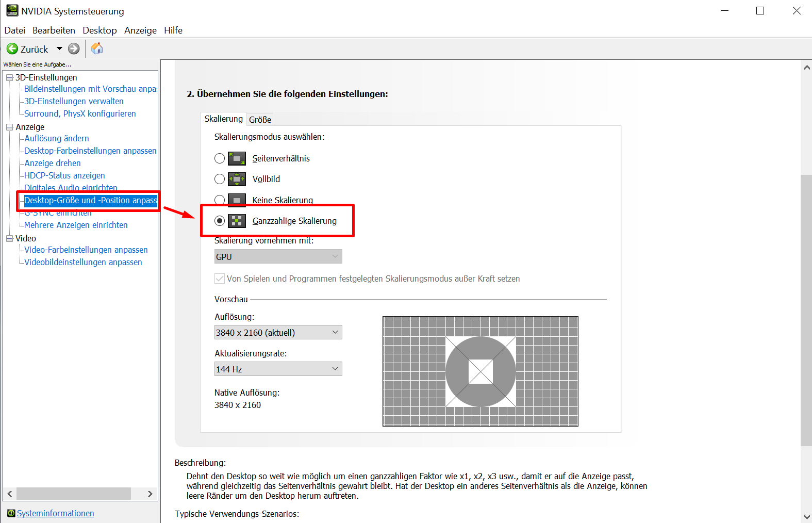This screenshot has height=523, width=812.
Task: Open Anzeige drehen
Action: tap(53, 163)
